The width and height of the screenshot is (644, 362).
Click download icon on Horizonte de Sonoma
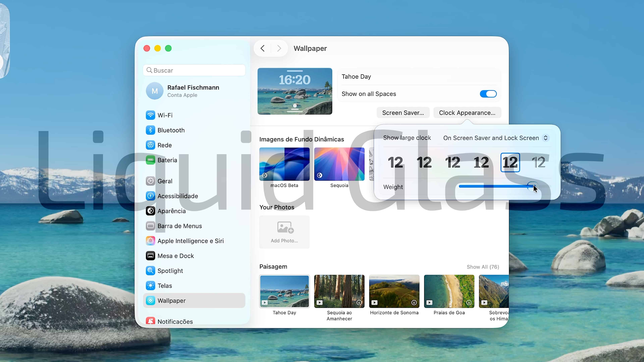[x=414, y=303]
